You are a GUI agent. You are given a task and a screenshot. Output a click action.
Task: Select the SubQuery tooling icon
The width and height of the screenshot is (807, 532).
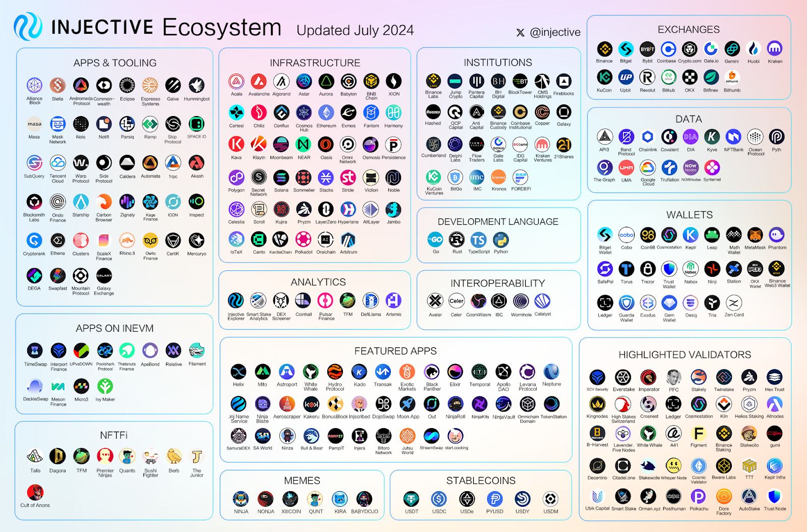click(x=34, y=163)
